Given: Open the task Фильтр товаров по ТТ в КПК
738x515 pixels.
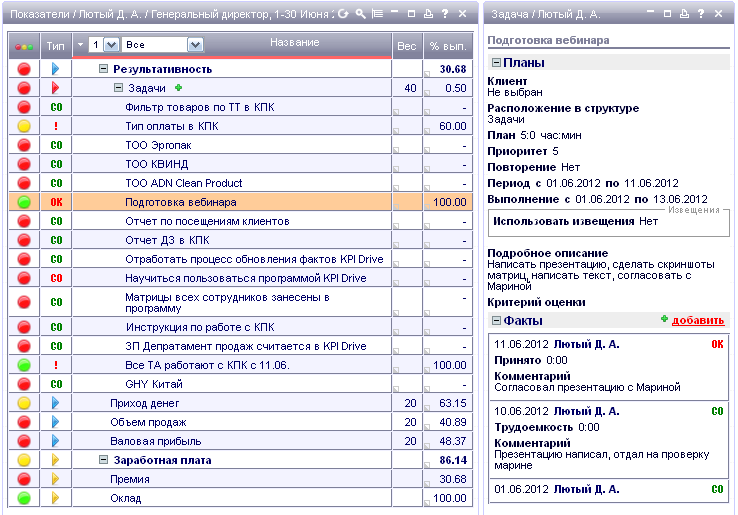Looking at the screenshot, I should point(200,107).
